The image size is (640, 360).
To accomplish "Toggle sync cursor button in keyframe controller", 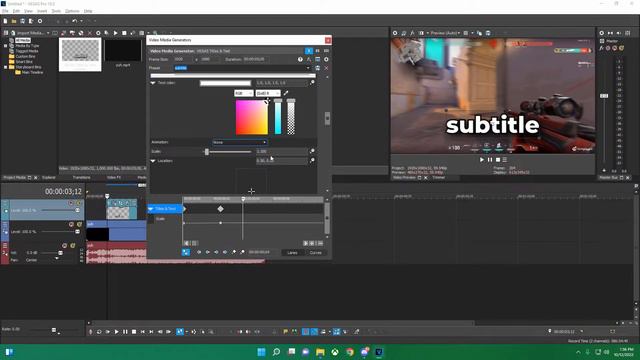I will (186, 252).
